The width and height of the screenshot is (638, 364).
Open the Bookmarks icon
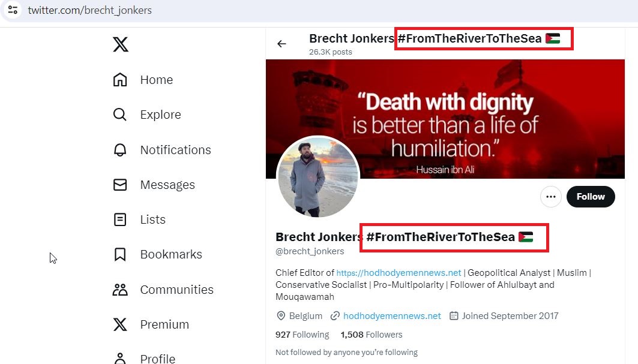pyautogui.click(x=120, y=255)
